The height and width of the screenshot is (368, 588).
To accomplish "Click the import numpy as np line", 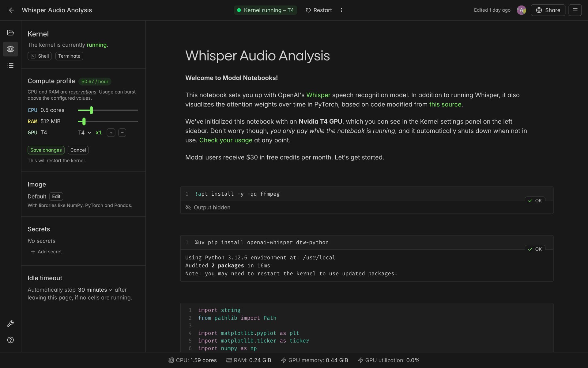I will tap(227, 348).
